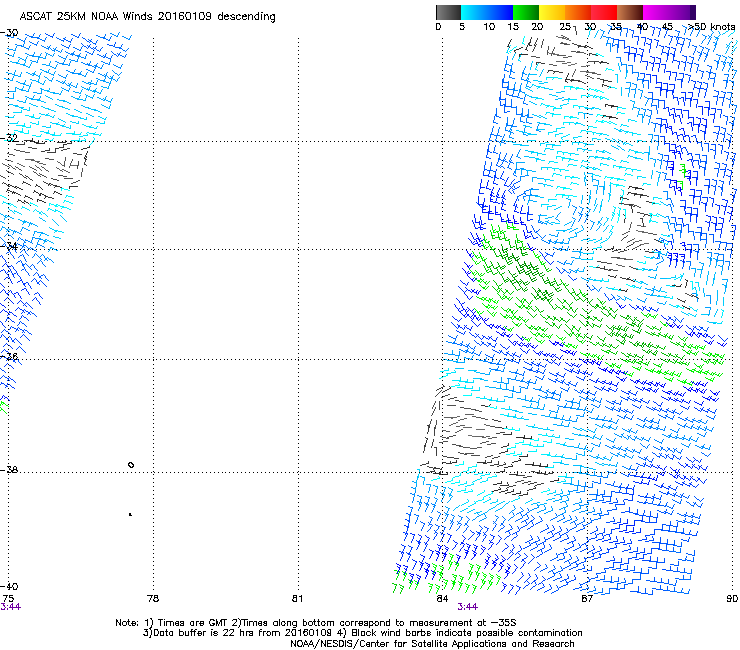Select note "Black wind barbs indicate possible contamination"
This screenshot has width=740, height=650.
467,633
